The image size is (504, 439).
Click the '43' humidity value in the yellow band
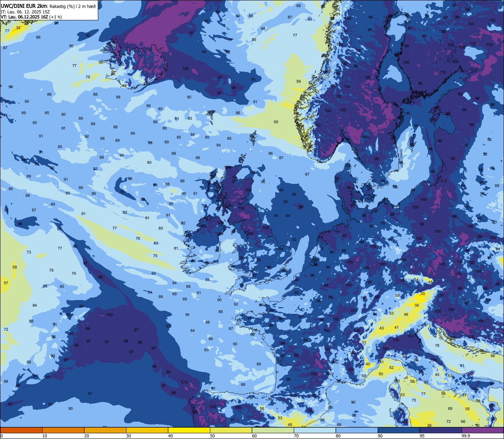tap(382, 328)
